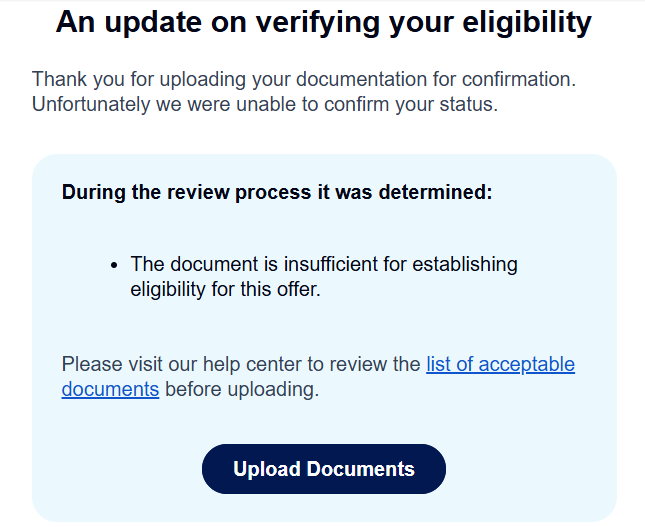Click the underlined word 'documents' before 'before uploading'
Screen dimensions: 645x527
point(110,390)
